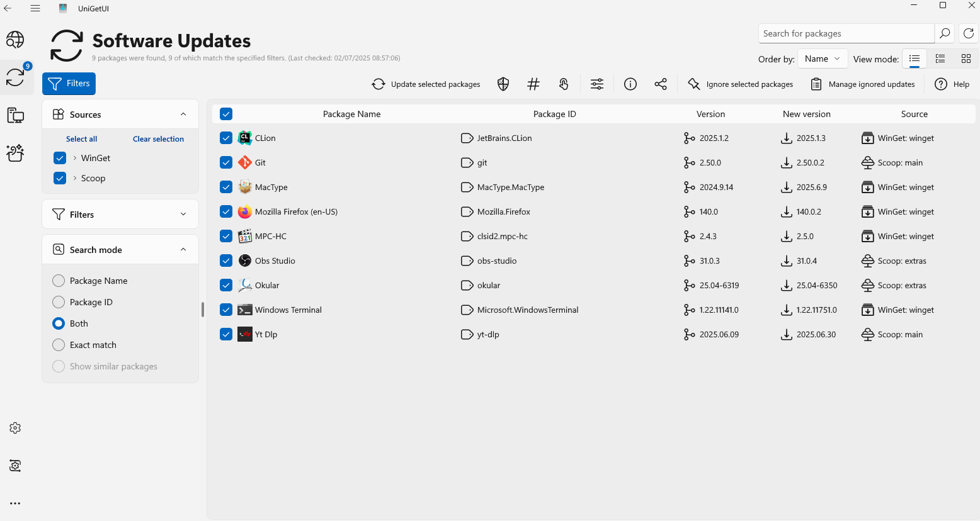The width and height of the screenshot is (980, 521).
Task: Collapse the Search mode panel
Action: [x=183, y=249]
